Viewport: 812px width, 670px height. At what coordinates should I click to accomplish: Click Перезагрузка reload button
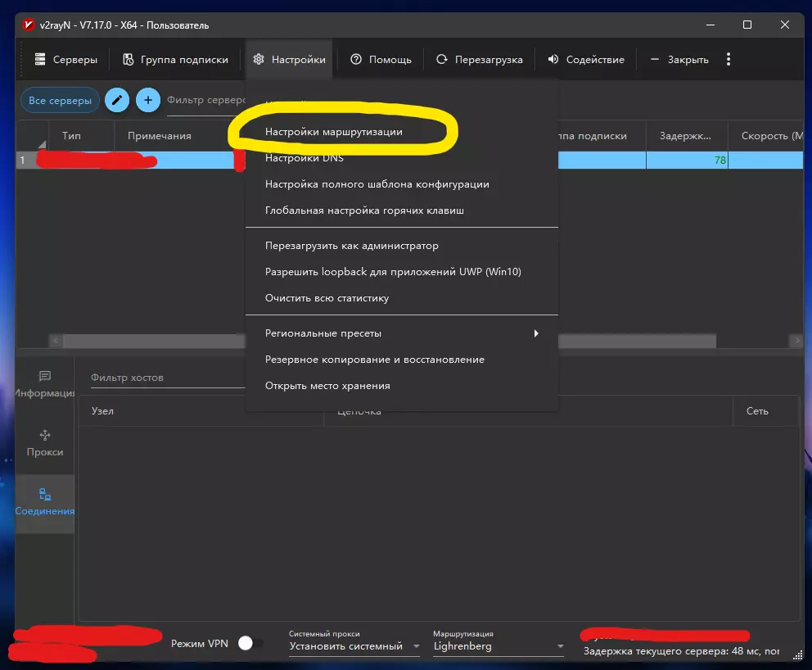coord(479,60)
